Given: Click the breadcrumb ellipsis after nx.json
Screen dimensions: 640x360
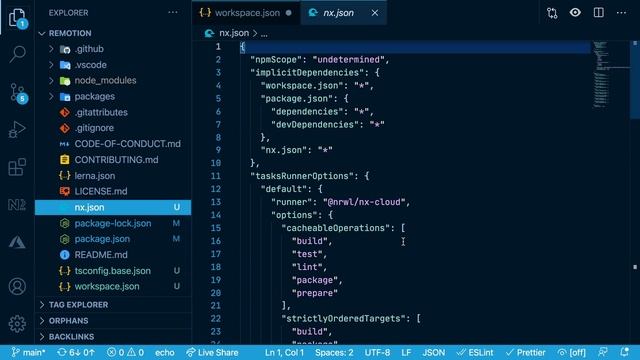Looking at the screenshot, I should click(x=264, y=34).
